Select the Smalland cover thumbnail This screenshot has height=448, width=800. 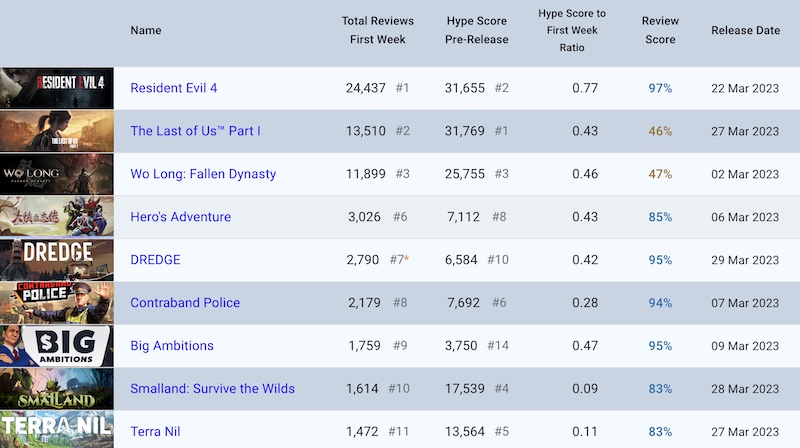click(x=57, y=389)
